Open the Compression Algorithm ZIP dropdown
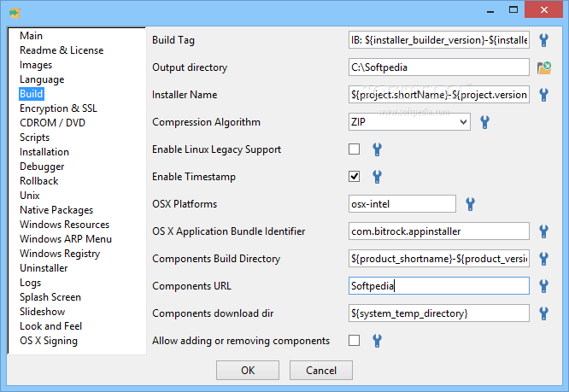Image resolution: width=569 pixels, height=392 pixels. click(x=409, y=122)
